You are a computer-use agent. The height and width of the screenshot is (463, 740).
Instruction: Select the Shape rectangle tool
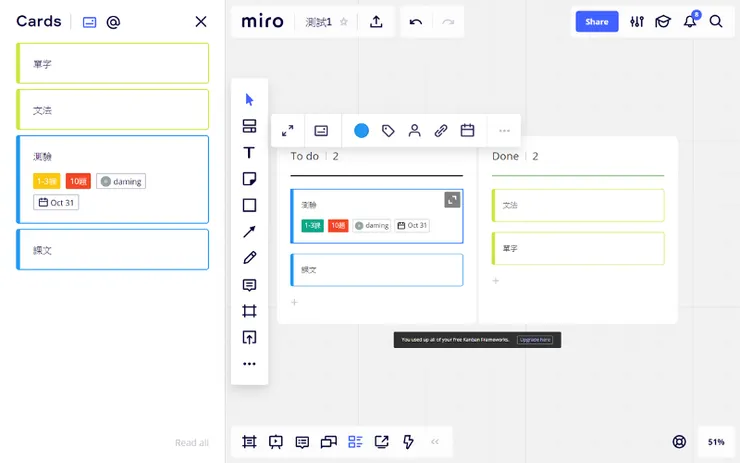click(x=249, y=205)
